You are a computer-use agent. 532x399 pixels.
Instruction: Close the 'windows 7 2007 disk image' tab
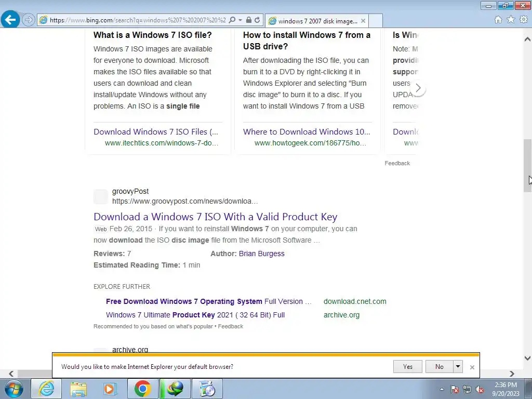pos(363,21)
